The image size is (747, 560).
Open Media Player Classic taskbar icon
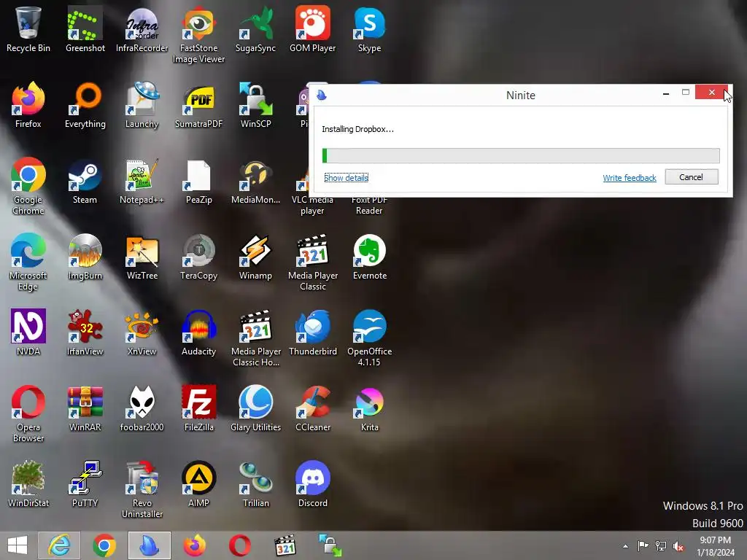[x=285, y=545]
